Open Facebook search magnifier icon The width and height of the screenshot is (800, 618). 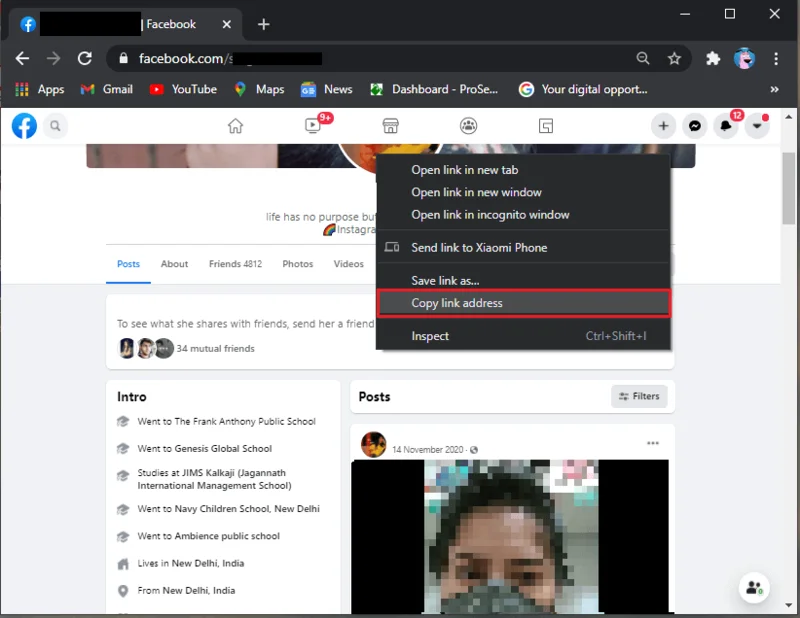pyautogui.click(x=56, y=126)
